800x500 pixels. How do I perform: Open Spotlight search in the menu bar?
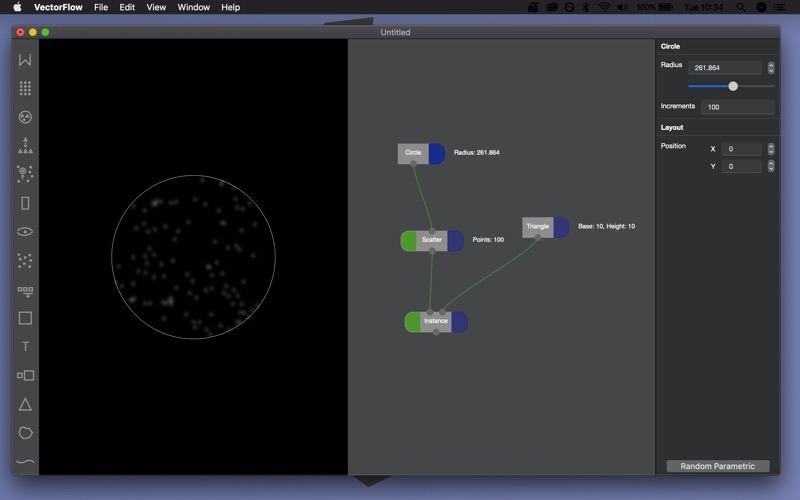coord(741,7)
